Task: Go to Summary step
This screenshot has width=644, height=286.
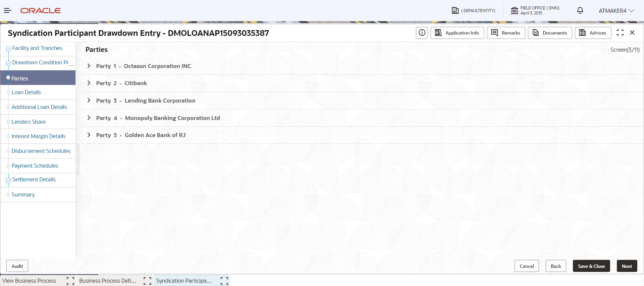Action: [23, 194]
